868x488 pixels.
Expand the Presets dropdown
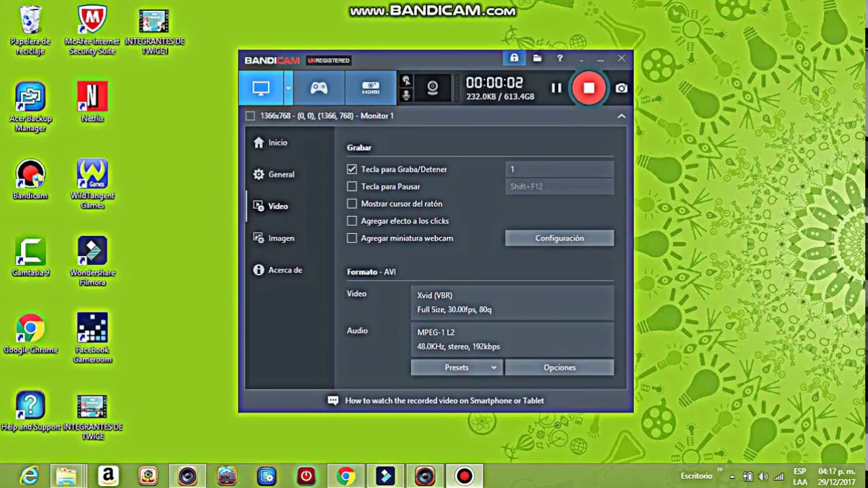456,367
